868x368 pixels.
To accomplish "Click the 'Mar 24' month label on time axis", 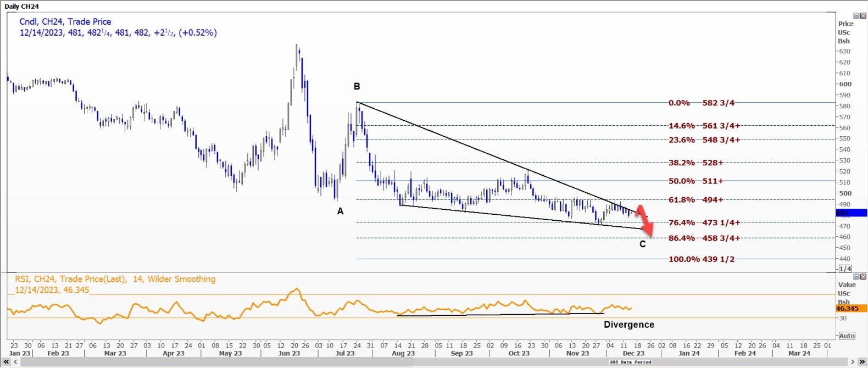I will click(x=799, y=353).
